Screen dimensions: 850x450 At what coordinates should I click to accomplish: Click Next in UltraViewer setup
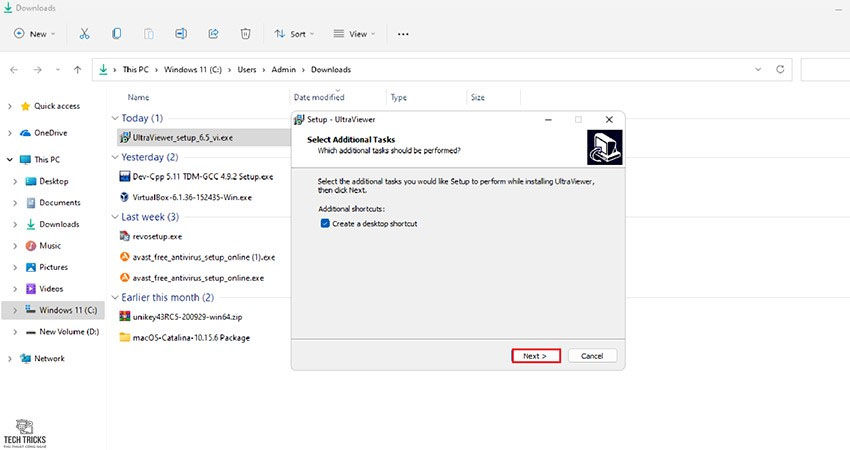tap(536, 356)
